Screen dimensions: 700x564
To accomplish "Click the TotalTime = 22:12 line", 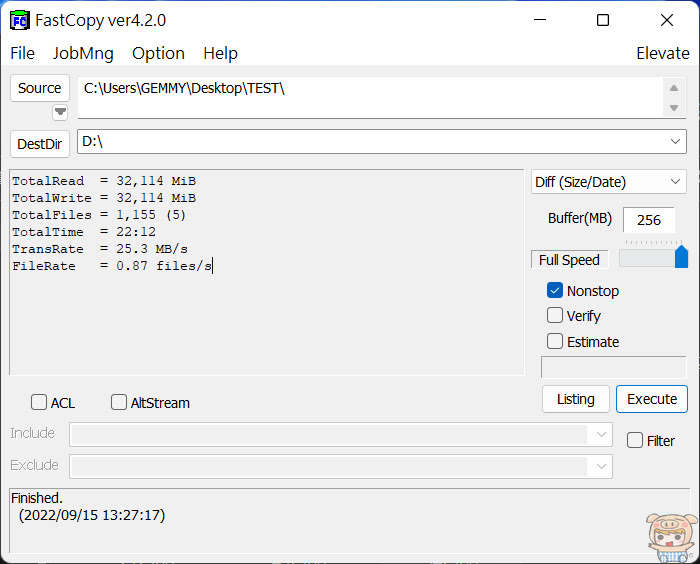I will pos(84,232).
